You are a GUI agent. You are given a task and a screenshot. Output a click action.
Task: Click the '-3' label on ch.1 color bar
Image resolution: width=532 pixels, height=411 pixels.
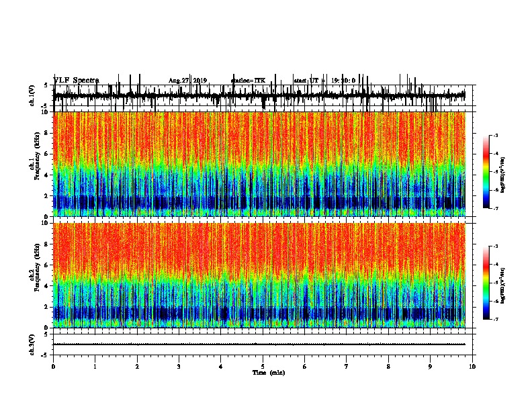click(x=495, y=135)
